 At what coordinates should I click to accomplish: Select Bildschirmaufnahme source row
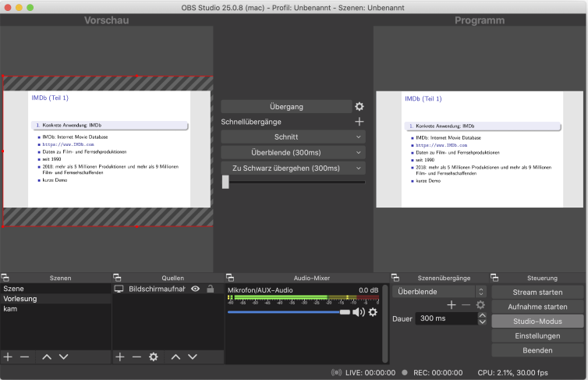168,289
